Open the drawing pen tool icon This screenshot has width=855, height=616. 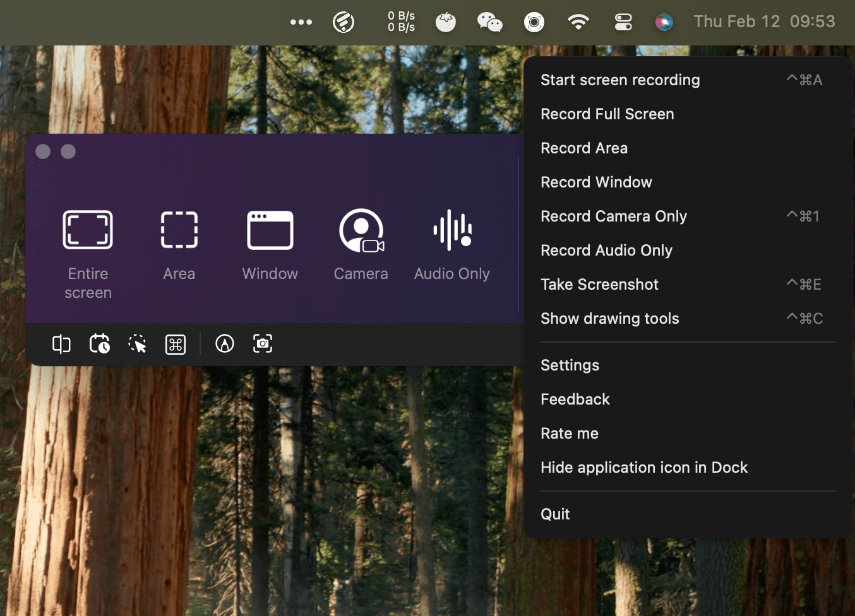tap(225, 344)
